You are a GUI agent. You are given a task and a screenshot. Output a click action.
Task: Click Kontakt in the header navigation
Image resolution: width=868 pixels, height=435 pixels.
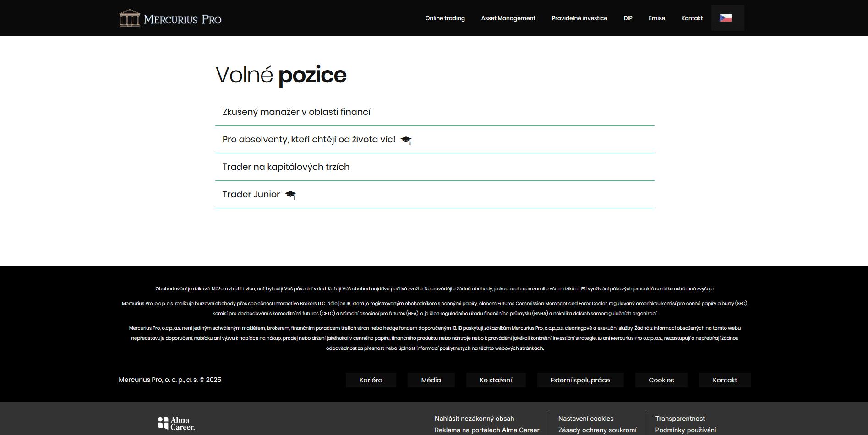tap(692, 18)
